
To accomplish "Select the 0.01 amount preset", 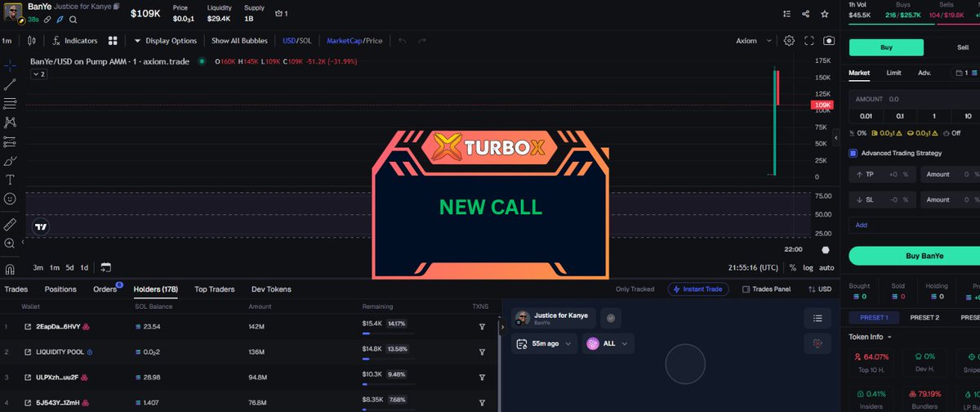I will 866,116.
